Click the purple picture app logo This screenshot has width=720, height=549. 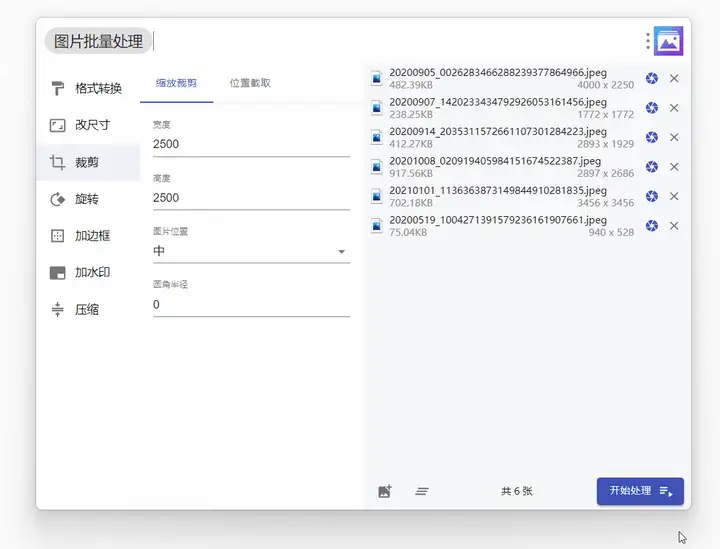(669, 41)
